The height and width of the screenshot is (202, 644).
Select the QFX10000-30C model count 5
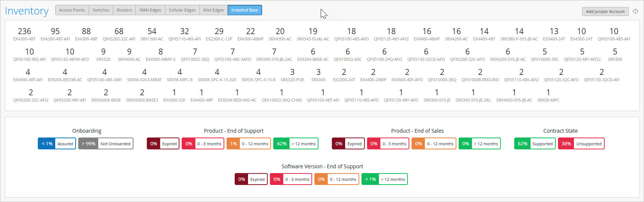pos(545,54)
